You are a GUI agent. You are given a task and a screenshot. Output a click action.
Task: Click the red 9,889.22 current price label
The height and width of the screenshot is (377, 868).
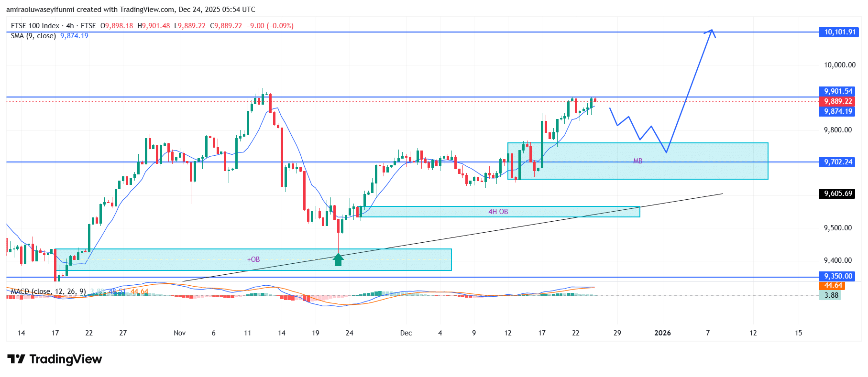click(838, 101)
